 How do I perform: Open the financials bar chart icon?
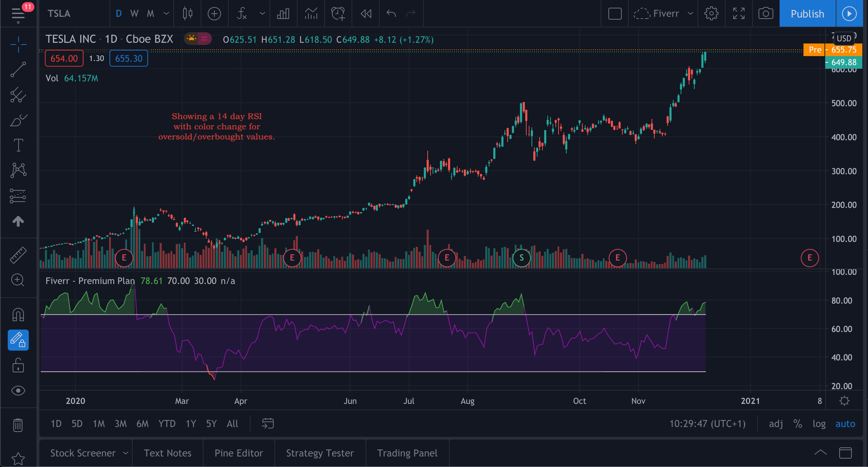tap(283, 14)
